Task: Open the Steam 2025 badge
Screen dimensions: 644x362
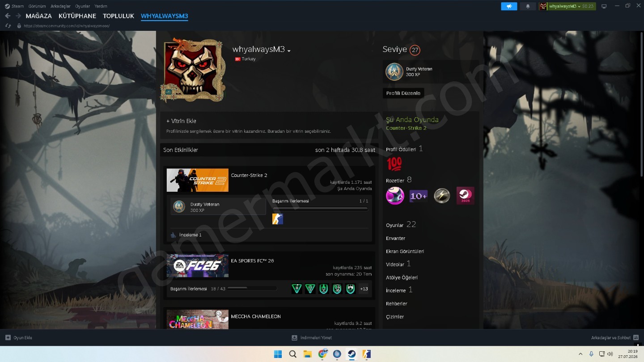Action: [x=465, y=196]
